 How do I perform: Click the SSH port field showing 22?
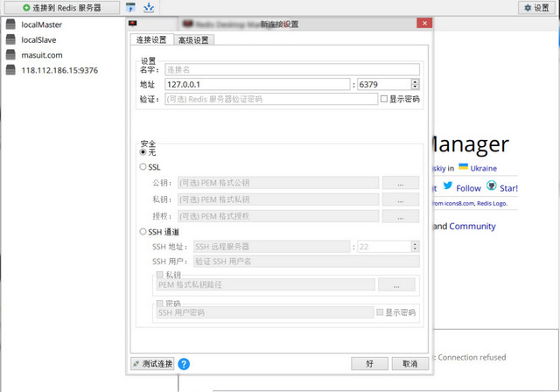[x=384, y=247]
